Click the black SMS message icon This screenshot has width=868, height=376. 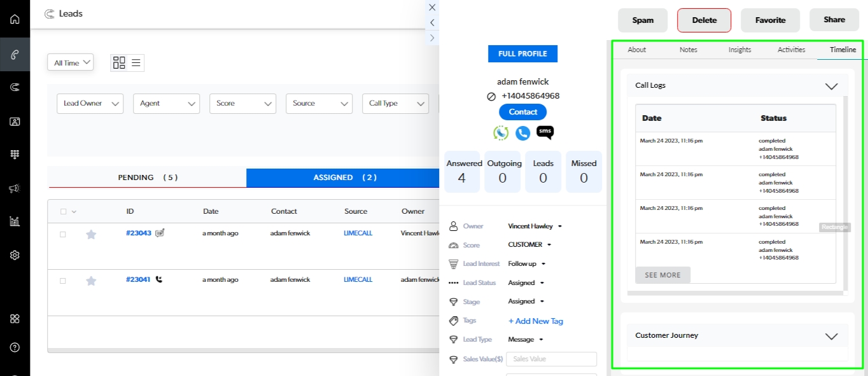(545, 132)
